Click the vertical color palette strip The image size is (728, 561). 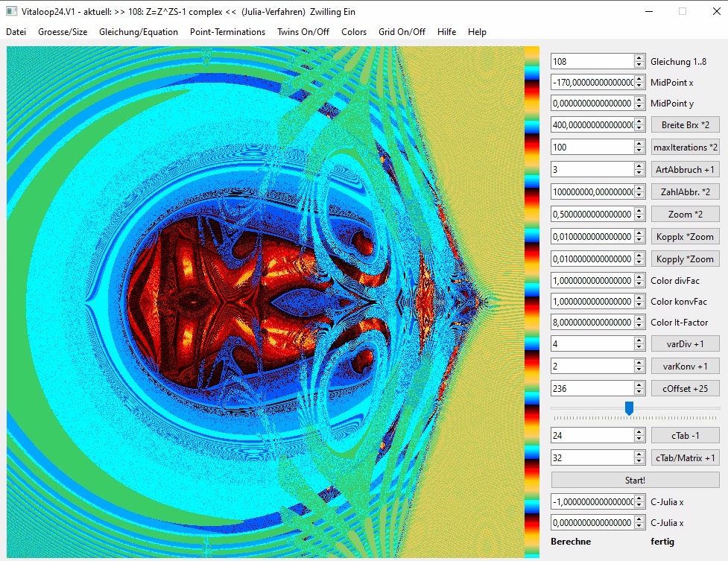(532, 302)
